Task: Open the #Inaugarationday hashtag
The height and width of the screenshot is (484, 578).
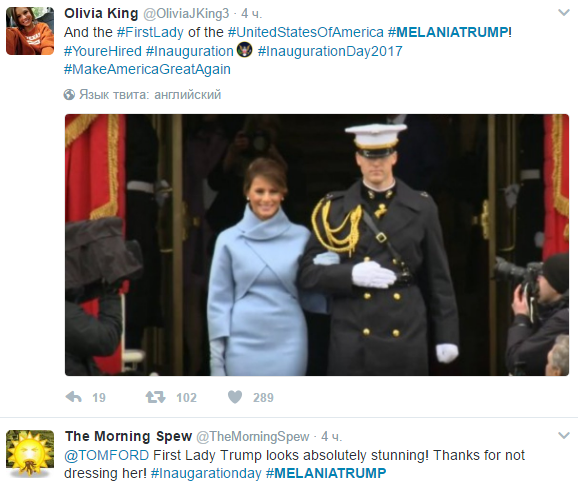Action: click(206, 473)
